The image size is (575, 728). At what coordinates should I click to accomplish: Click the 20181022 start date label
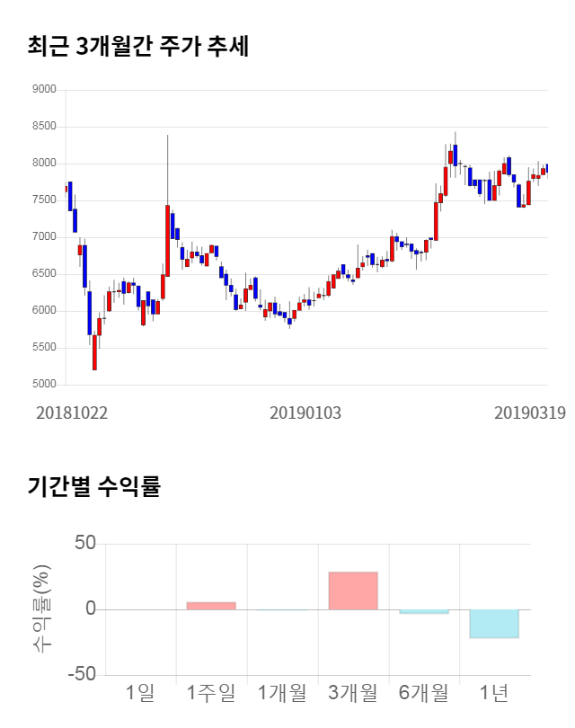(x=72, y=412)
